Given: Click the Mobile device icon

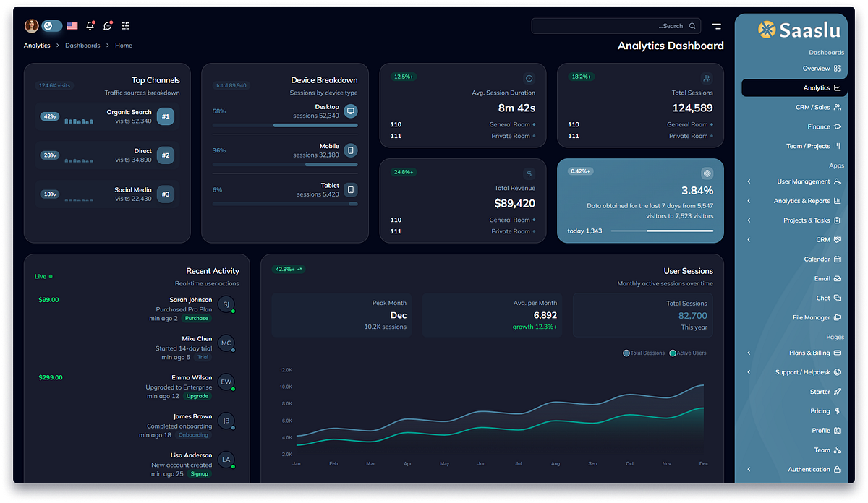Looking at the screenshot, I should [350, 150].
